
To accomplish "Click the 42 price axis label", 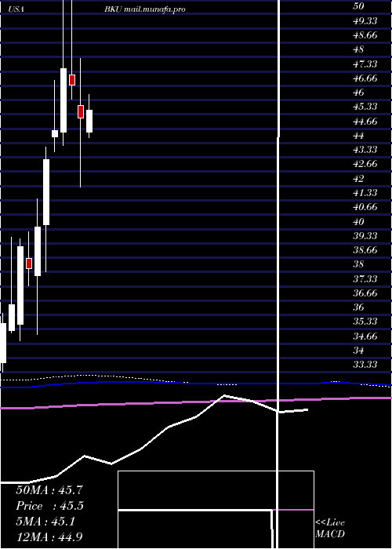I will pyautogui.click(x=359, y=178).
